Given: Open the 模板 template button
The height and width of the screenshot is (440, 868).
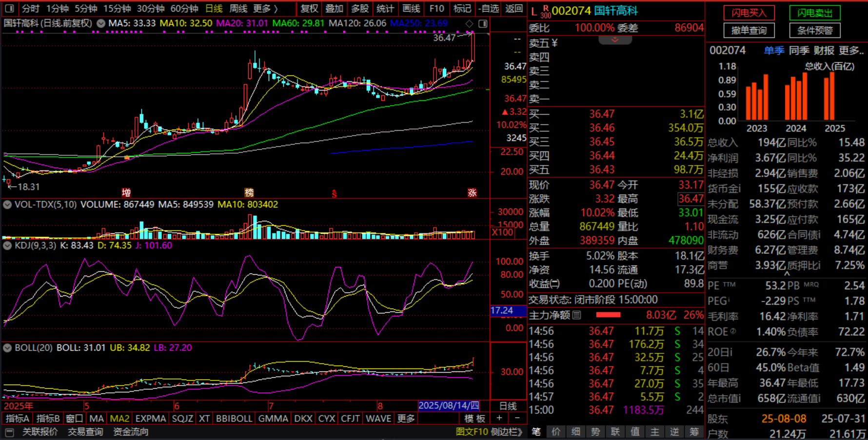Looking at the screenshot, I should point(474,419).
